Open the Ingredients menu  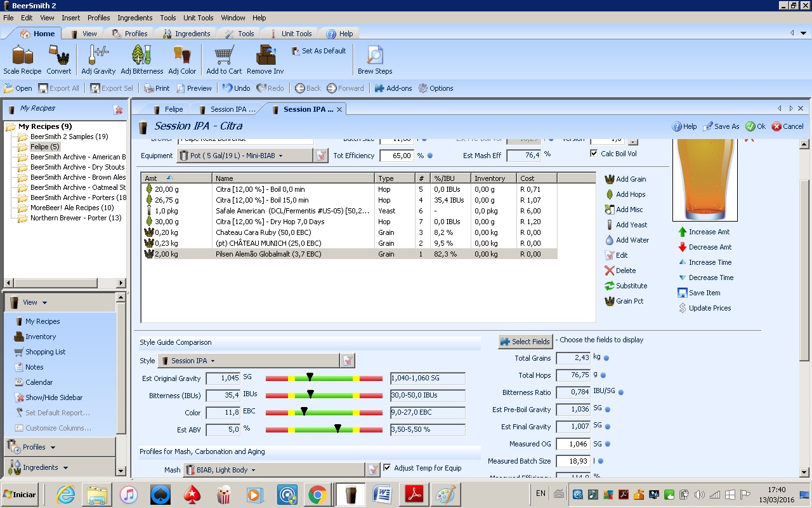(x=134, y=18)
